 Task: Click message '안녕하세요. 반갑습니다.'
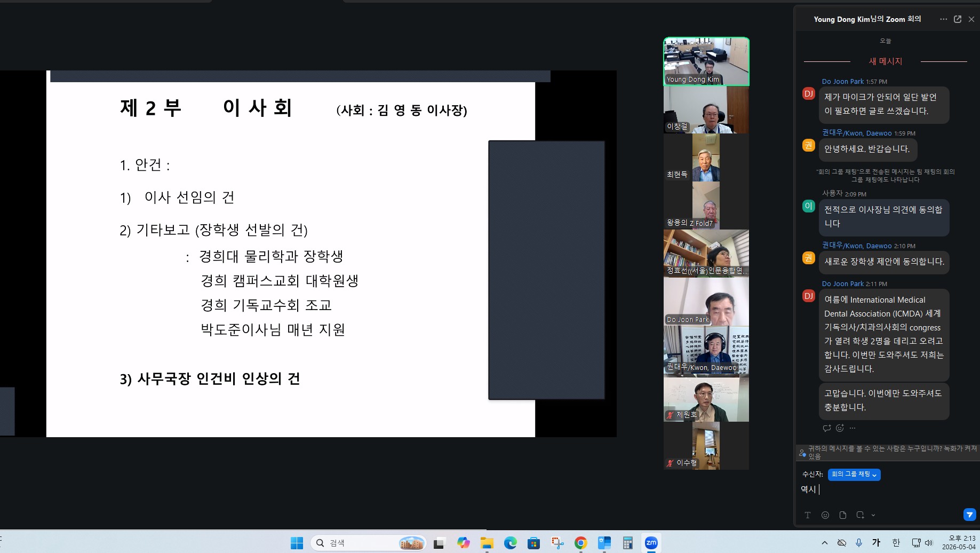(x=867, y=149)
